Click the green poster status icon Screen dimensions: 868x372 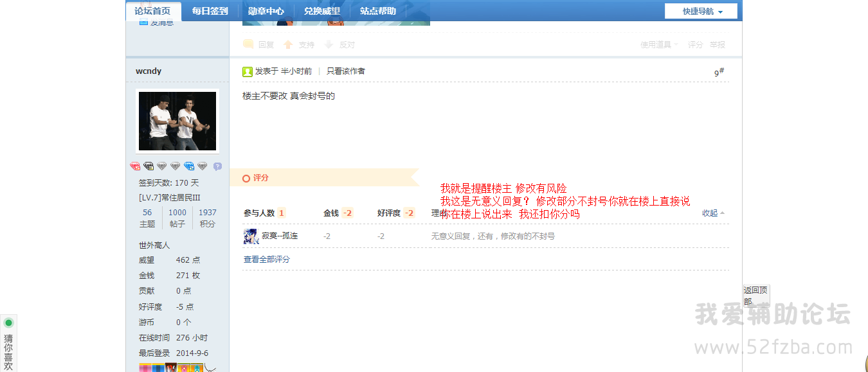coord(248,71)
